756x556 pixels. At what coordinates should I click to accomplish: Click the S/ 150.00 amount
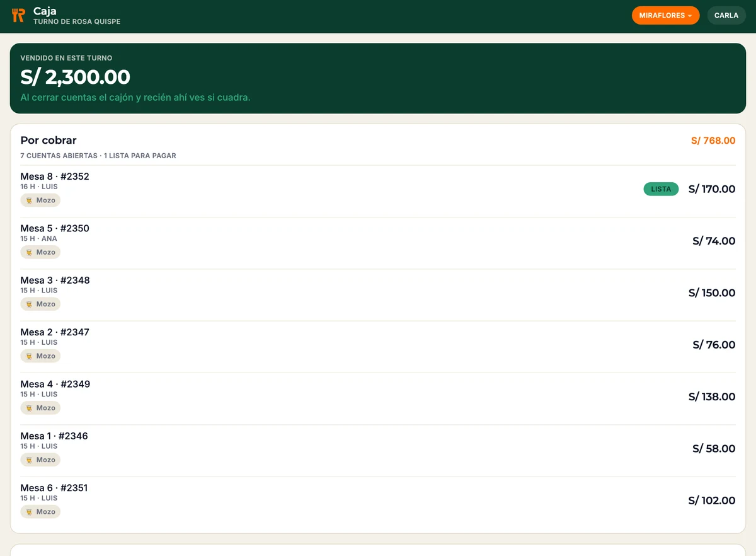[x=712, y=293]
